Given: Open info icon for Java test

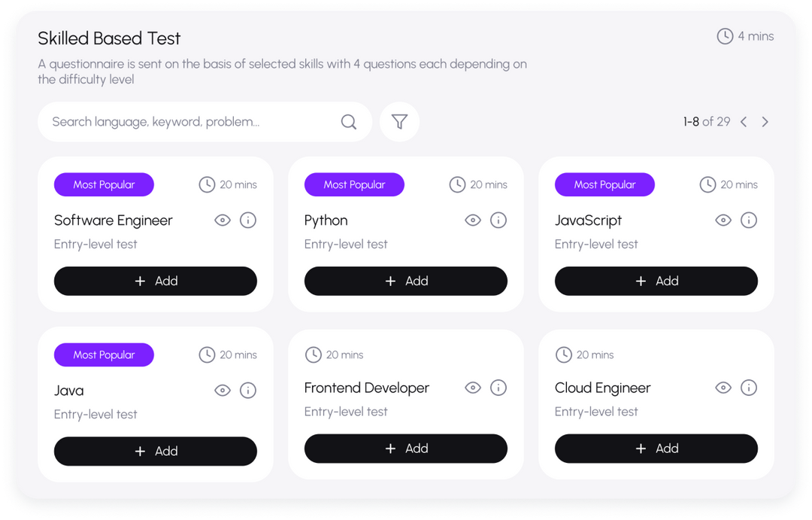Looking at the screenshot, I should 248,391.
